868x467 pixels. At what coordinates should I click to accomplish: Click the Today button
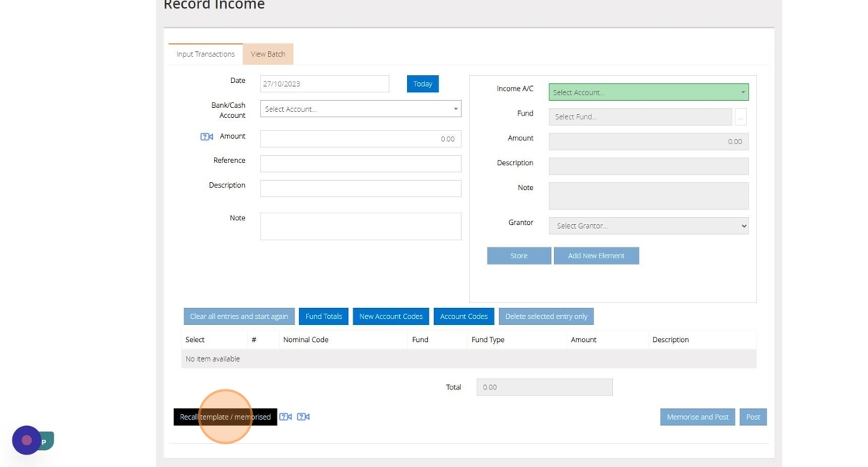[422, 84]
